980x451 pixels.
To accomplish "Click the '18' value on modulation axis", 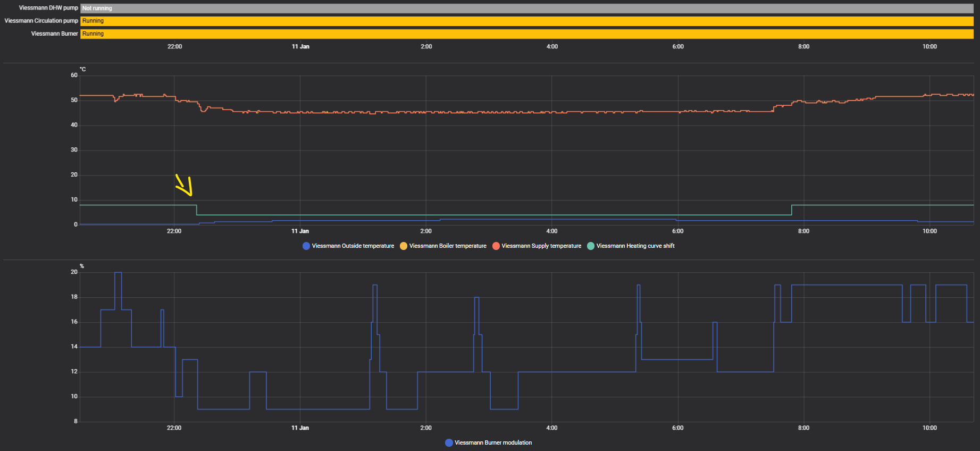I will click(x=74, y=297).
